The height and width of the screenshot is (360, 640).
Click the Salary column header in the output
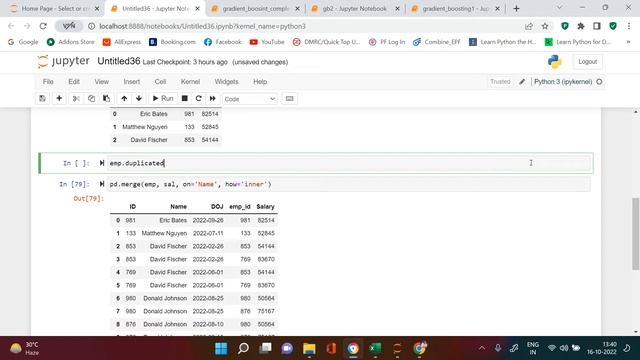pyautogui.click(x=265, y=207)
